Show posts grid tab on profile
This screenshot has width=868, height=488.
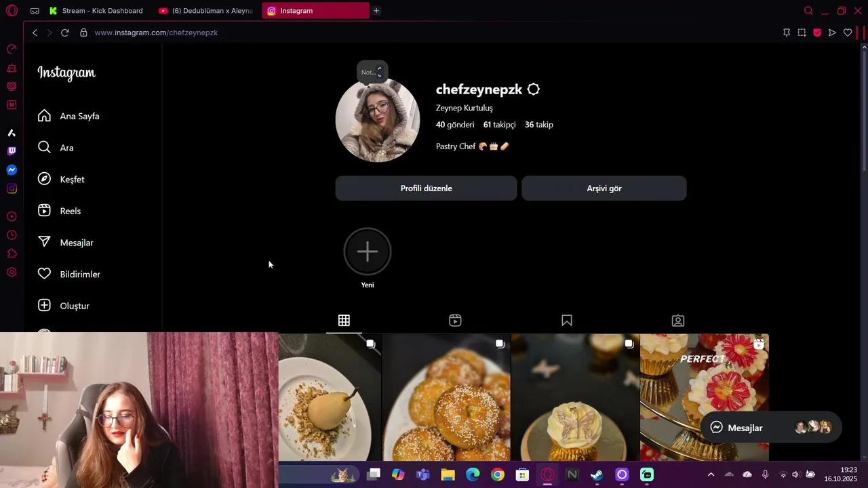[x=344, y=321]
